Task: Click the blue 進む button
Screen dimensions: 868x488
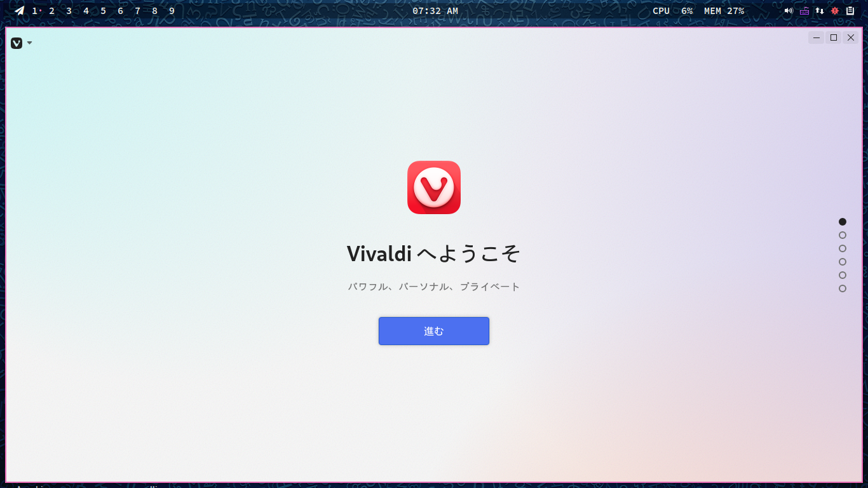Action: [x=434, y=331]
